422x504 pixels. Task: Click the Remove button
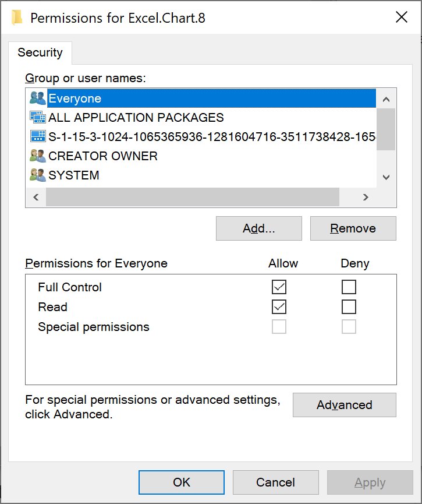coord(353,228)
